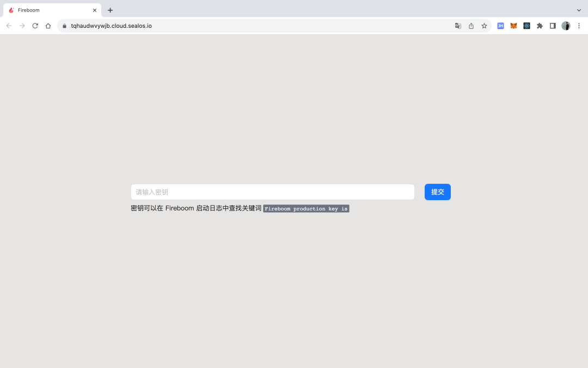Image resolution: width=588 pixels, height=368 pixels.
Task: Toggle the browser side panel
Action: coord(553,26)
